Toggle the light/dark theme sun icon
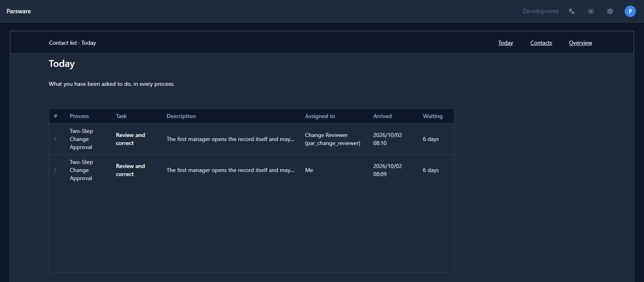The width and height of the screenshot is (644, 282). (591, 11)
